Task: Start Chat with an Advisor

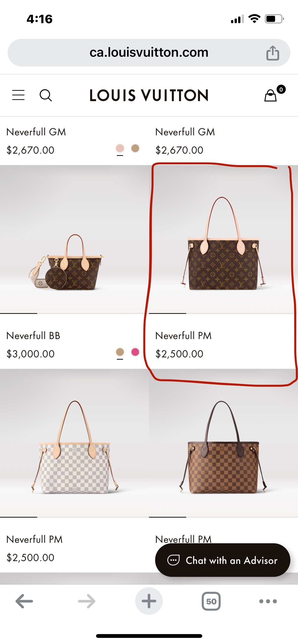Action: 223,560
